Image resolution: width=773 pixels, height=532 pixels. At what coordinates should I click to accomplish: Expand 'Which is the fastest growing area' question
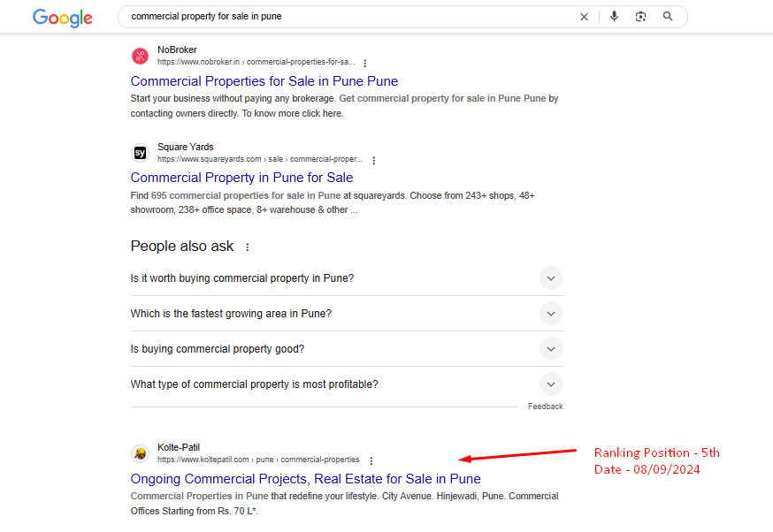pyautogui.click(x=551, y=314)
